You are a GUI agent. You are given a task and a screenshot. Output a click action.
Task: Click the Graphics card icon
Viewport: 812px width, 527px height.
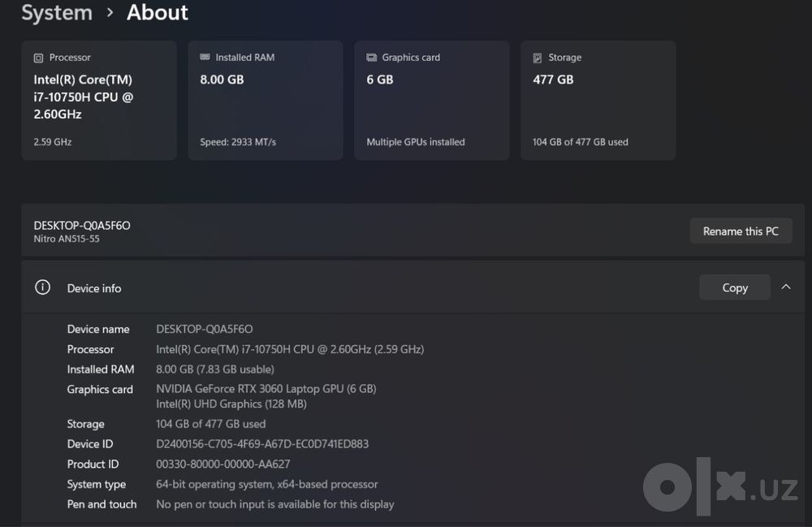[x=371, y=58]
